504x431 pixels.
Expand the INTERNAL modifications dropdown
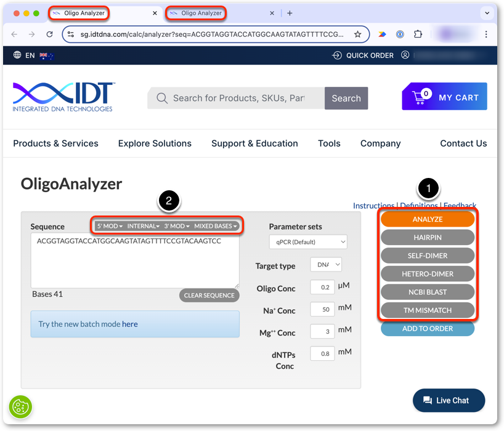click(144, 226)
